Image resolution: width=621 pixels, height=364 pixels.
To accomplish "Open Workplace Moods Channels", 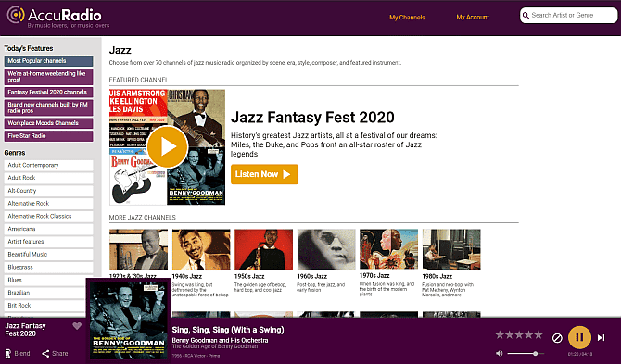I will tap(49, 123).
